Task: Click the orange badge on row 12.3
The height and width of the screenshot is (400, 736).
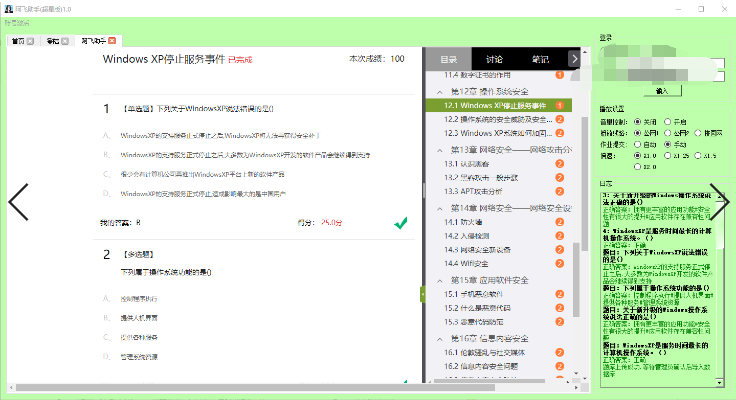Action: click(x=560, y=133)
